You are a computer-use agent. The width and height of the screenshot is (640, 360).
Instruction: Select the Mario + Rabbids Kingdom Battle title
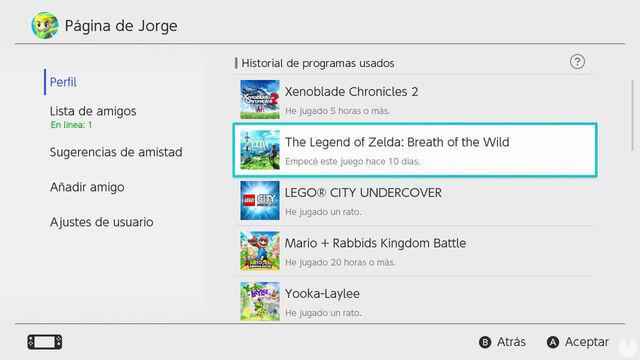click(375, 243)
